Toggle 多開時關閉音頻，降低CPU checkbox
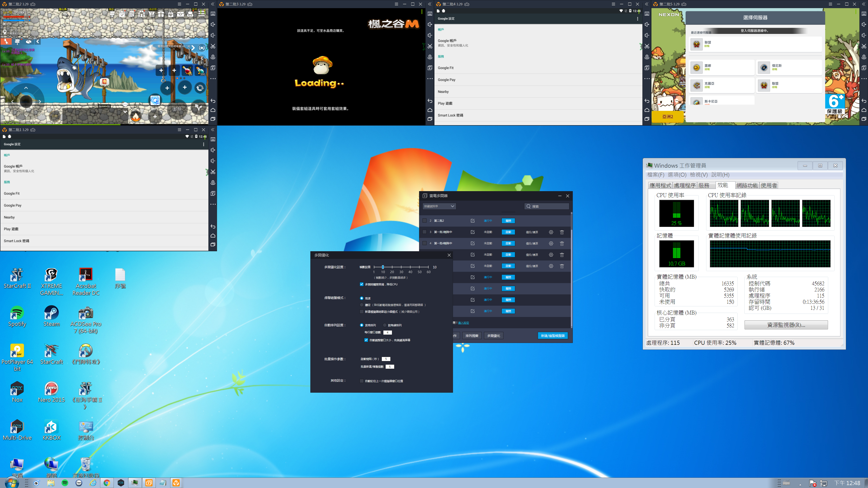The image size is (868, 488). coord(362,284)
